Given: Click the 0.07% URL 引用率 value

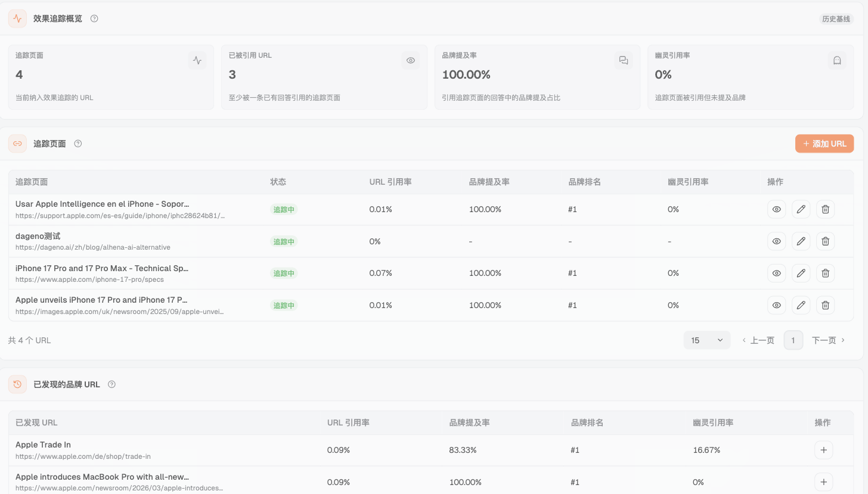Looking at the screenshot, I should (381, 273).
